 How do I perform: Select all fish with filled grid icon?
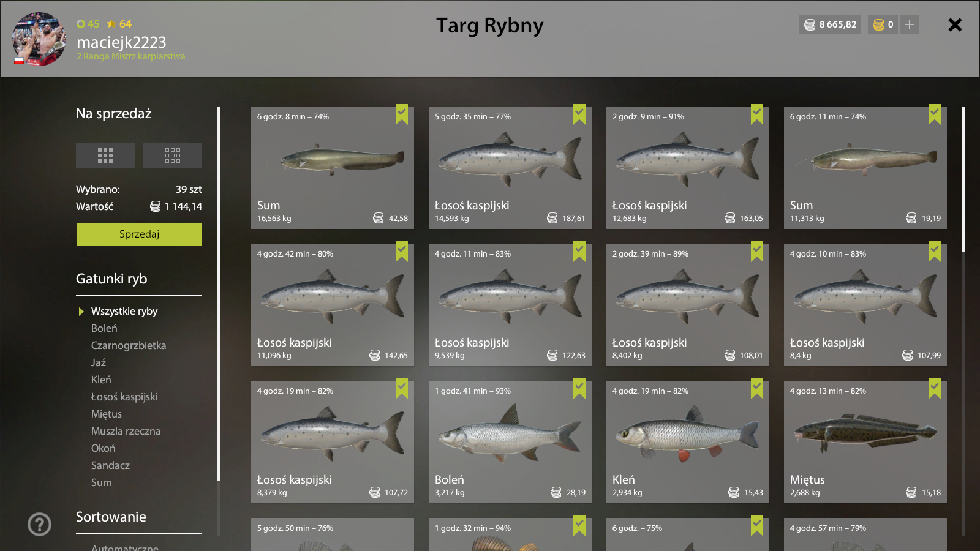(x=105, y=156)
